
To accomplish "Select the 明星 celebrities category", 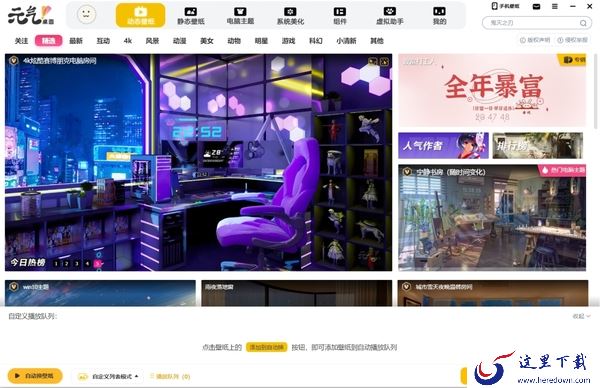I will pos(261,41).
